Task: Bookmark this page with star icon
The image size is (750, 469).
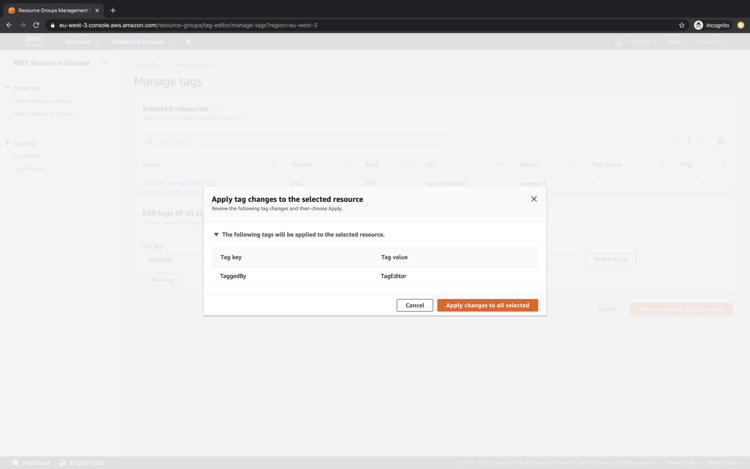Action: click(x=682, y=25)
